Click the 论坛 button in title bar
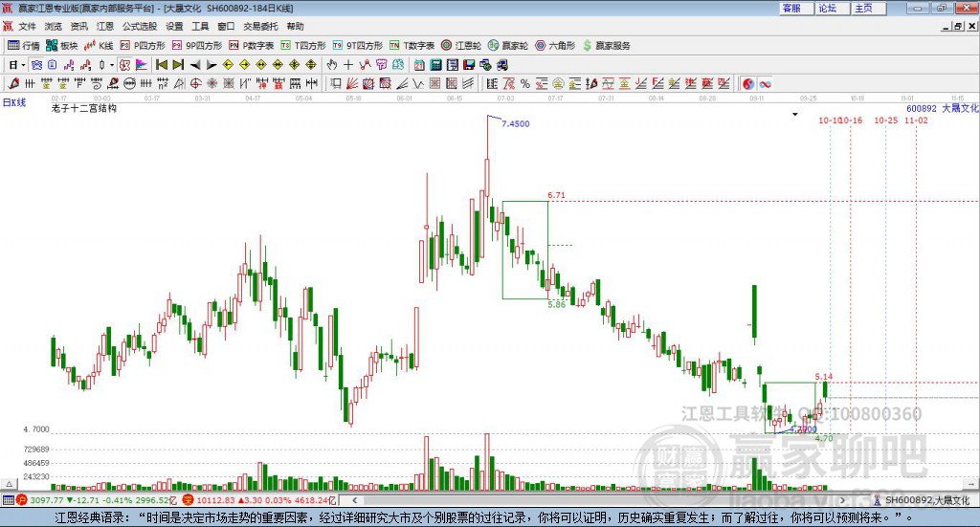The height and width of the screenshot is (527, 980). pos(833,8)
